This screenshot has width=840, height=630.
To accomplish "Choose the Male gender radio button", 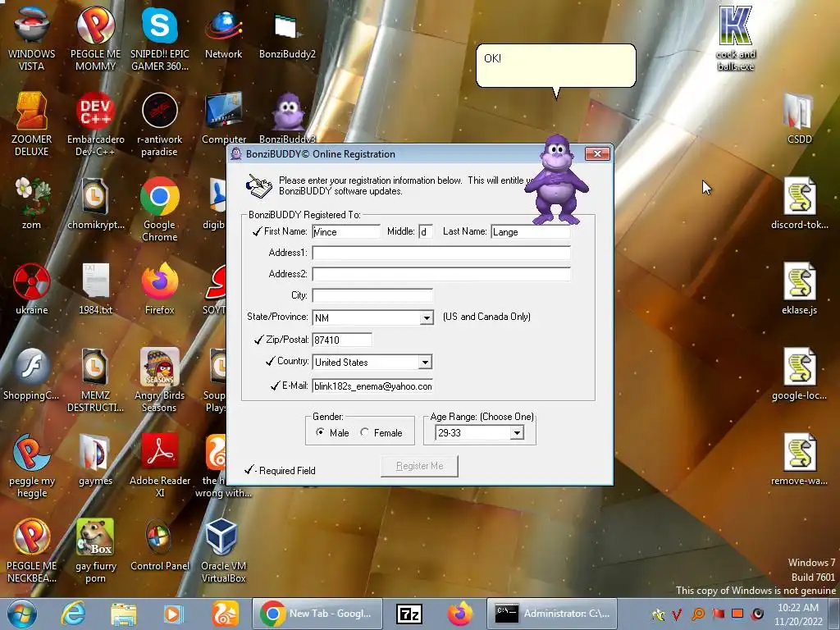I will 321,431.
